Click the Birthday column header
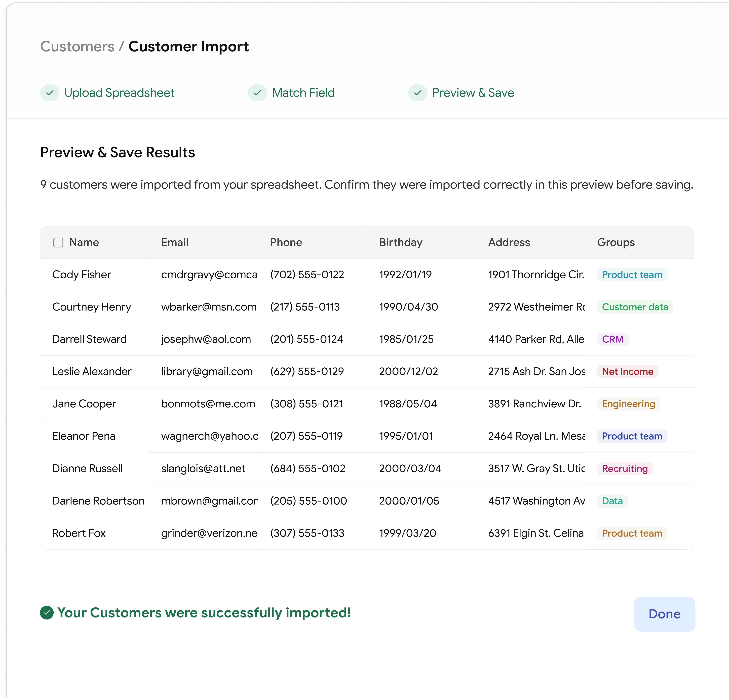This screenshot has width=729, height=700. pyautogui.click(x=401, y=242)
